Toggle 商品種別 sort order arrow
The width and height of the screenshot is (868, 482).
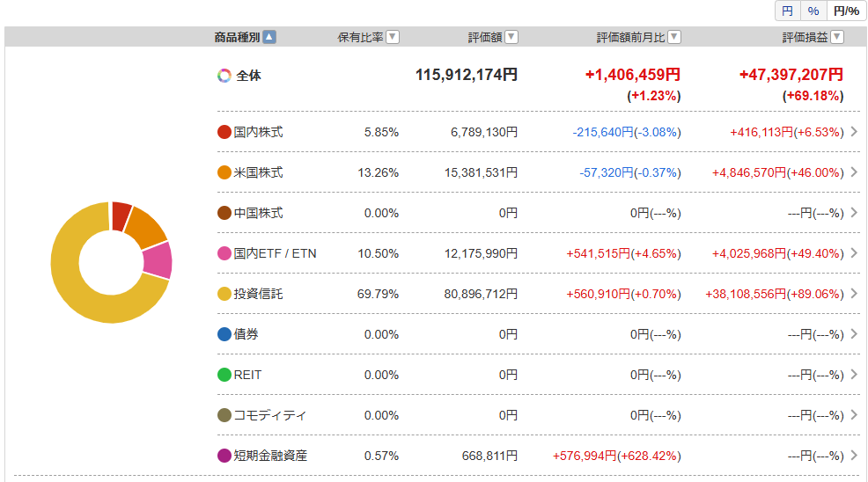tap(269, 37)
